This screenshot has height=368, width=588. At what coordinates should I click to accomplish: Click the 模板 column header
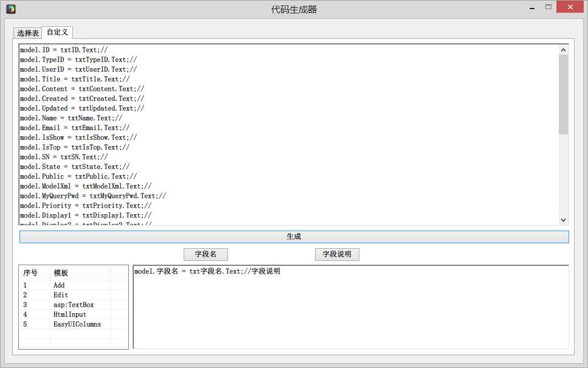coord(80,273)
